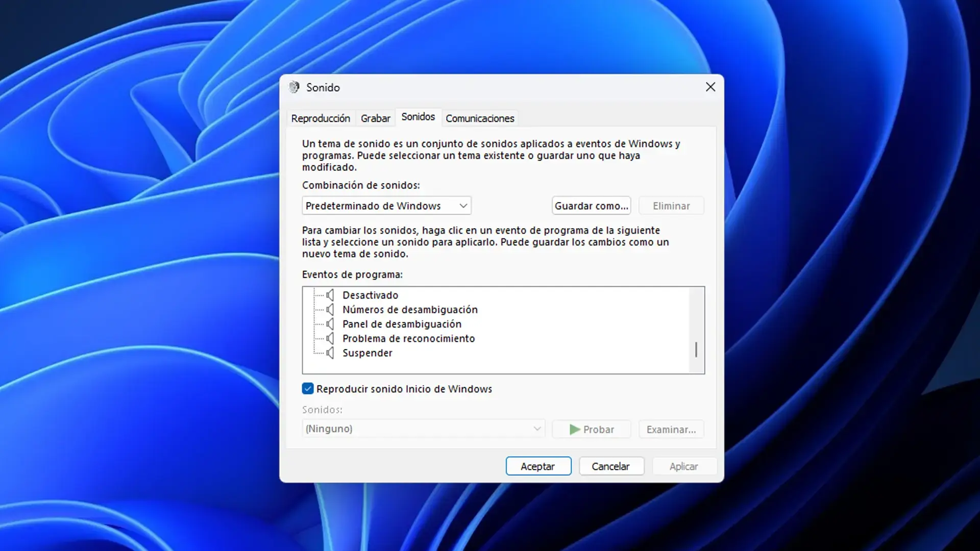Viewport: 980px width, 551px height.
Task: Open the Combinación de sonidos dropdown
Action: 386,206
